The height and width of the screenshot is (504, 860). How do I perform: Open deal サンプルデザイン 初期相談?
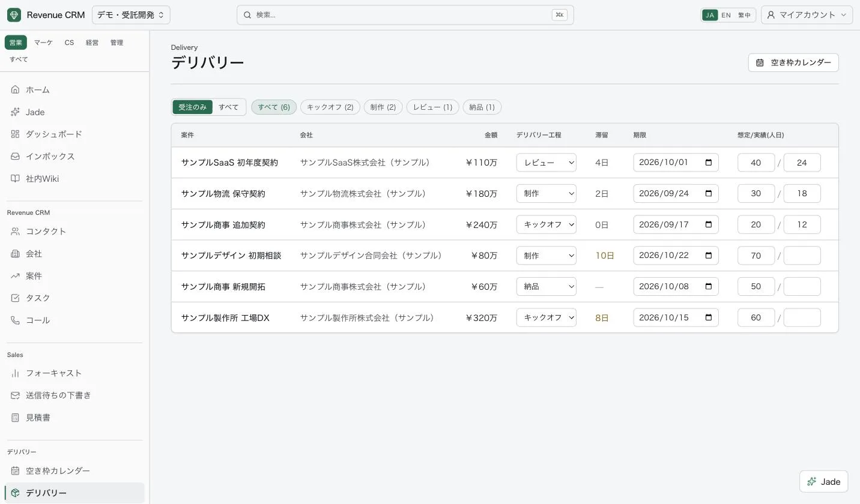click(231, 256)
